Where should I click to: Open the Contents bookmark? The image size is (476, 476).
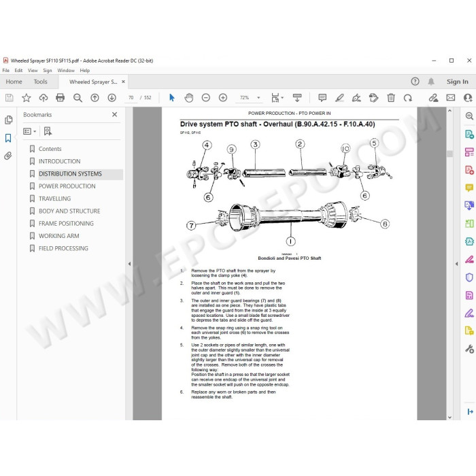tap(50, 149)
